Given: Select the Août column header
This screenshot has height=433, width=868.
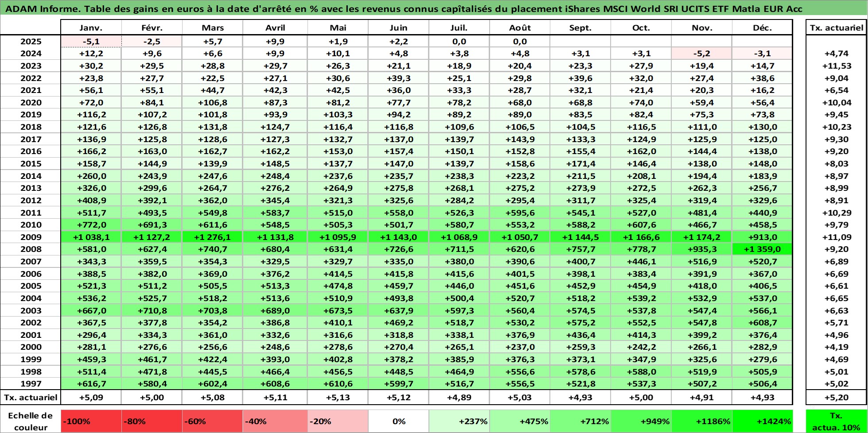Looking at the screenshot, I should click(x=520, y=27).
